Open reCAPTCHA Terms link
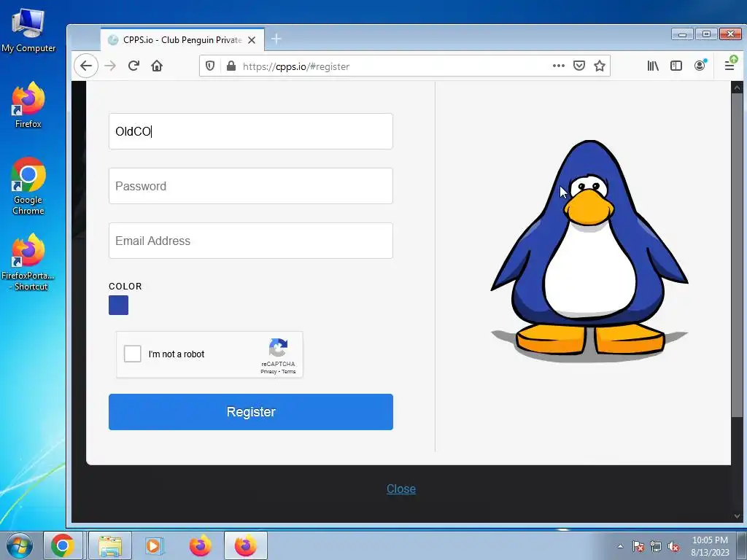 289,372
